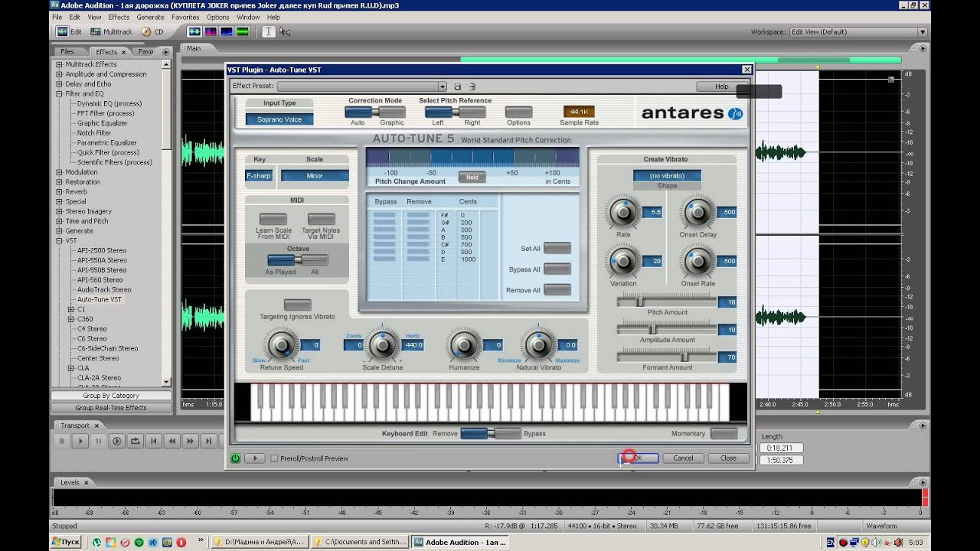Click the Transport fast forward button
Screen dimensions: 980x551
coord(191,441)
